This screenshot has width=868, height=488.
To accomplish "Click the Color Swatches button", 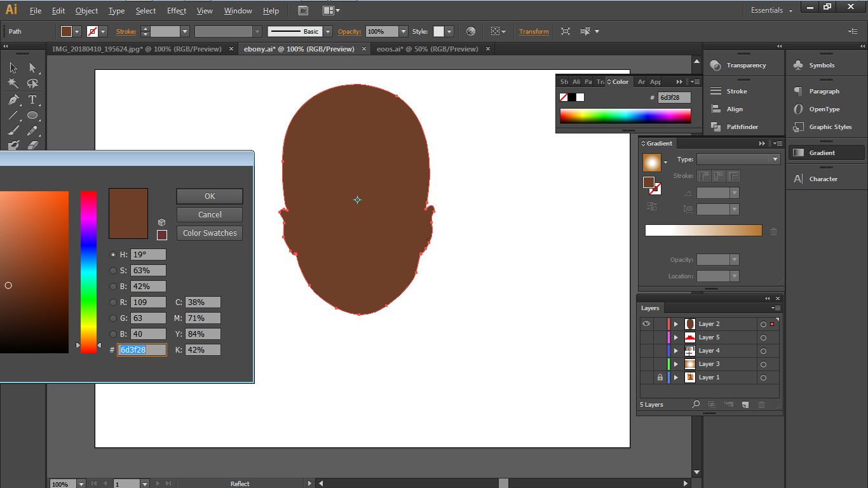I will [x=210, y=233].
